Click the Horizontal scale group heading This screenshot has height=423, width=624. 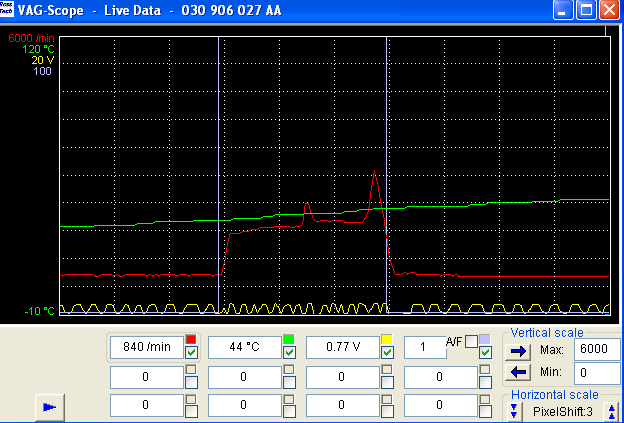(555, 395)
